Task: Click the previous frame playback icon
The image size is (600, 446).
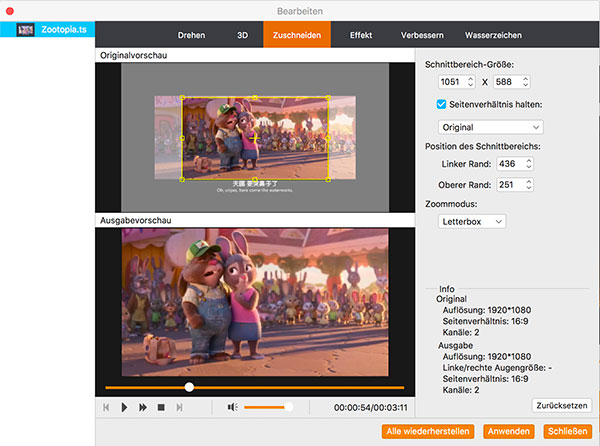Action: coord(106,407)
